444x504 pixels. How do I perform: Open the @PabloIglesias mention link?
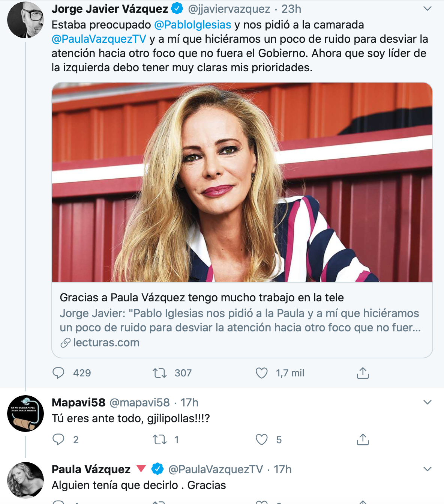(193, 25)
